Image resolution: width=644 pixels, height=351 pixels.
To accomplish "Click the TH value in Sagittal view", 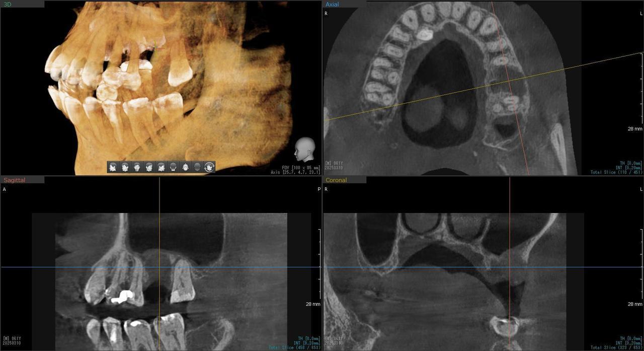I will 305,338.
